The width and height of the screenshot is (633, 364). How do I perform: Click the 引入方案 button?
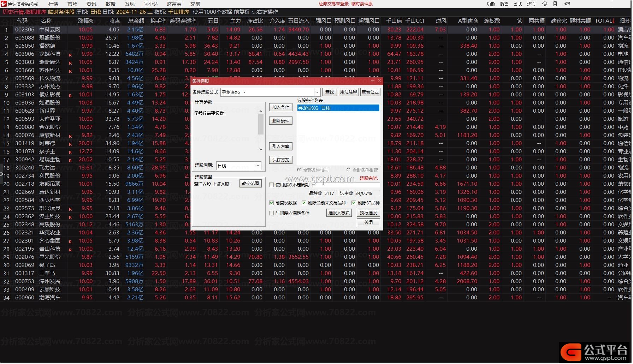click(280, 147)
